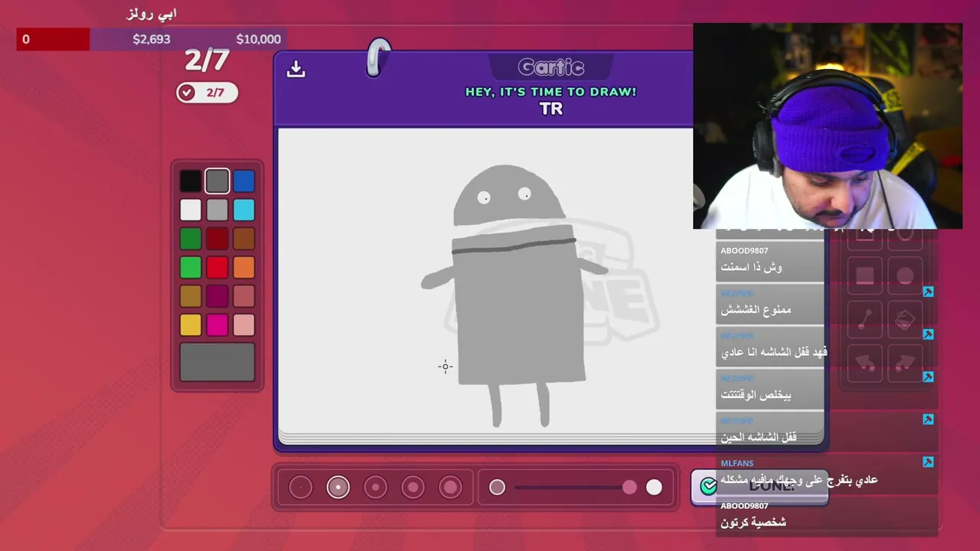
Task: Select the paint bucket fill tool
Action: pos(905,320)
